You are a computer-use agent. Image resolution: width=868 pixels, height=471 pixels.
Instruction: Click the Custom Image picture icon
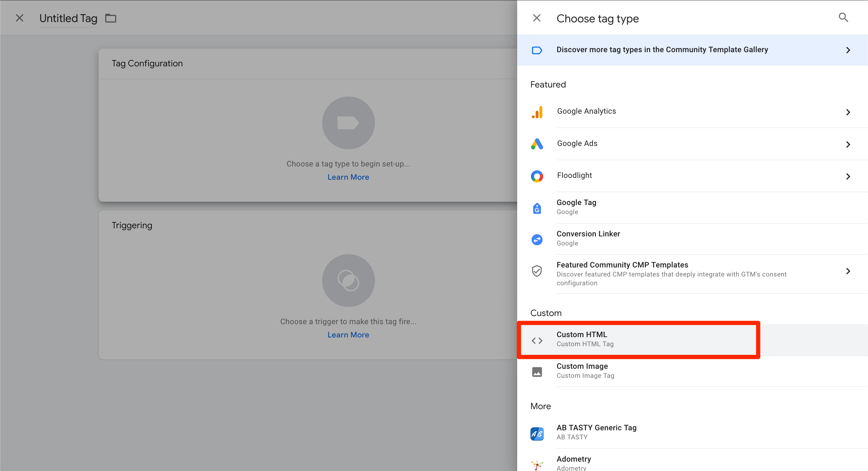(537, 372)
